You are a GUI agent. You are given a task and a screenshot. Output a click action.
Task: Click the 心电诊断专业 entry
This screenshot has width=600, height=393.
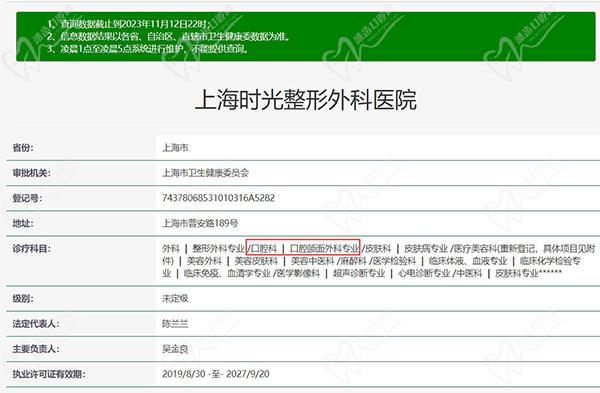coord(424,274)
